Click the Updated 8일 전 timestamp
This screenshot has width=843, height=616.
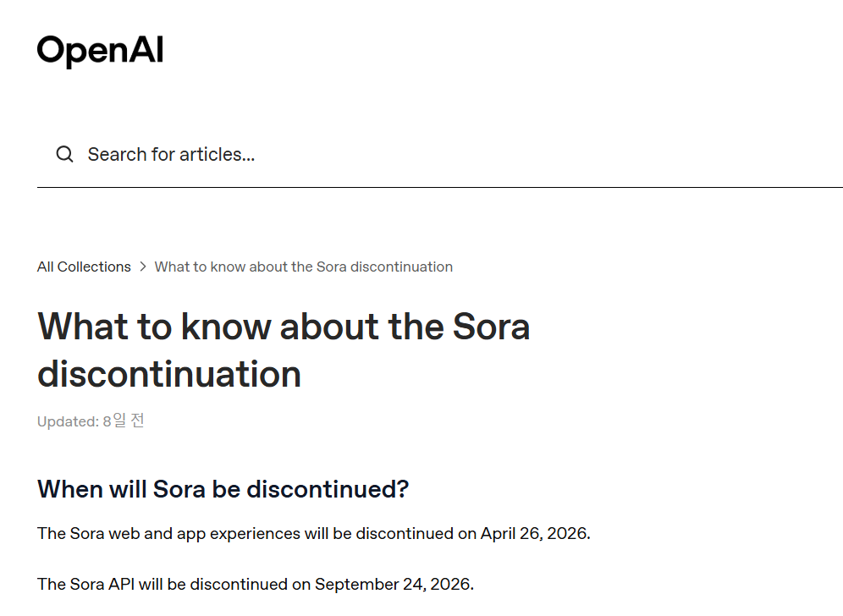90,421
